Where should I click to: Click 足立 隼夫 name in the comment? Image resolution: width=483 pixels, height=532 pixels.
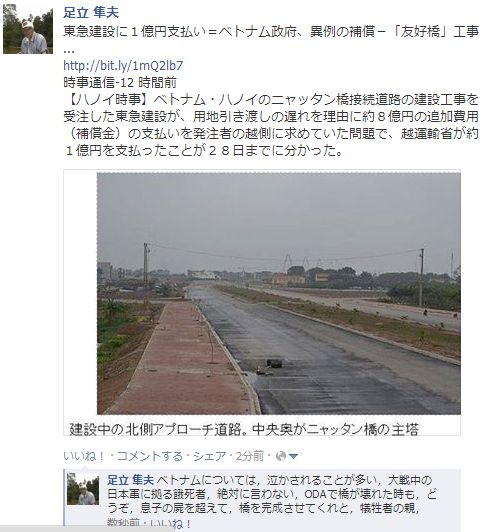[130, 480]
